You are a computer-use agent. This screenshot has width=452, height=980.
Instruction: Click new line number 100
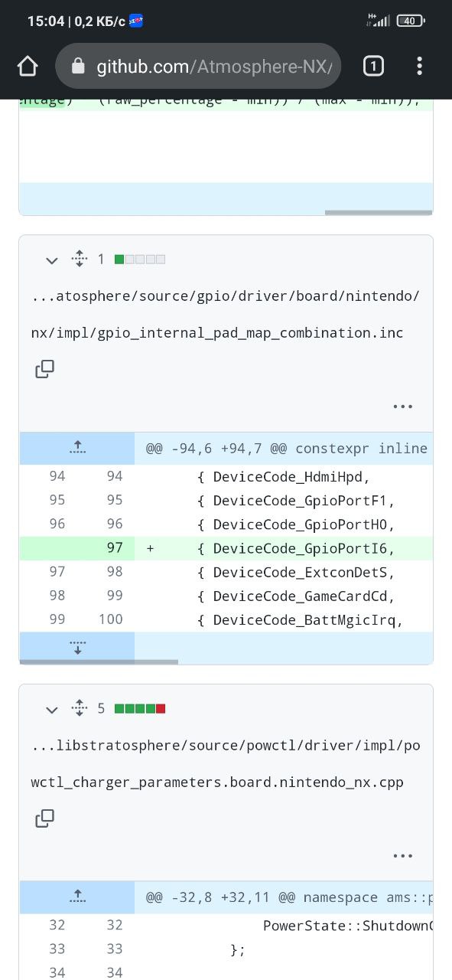pos(111,619)
